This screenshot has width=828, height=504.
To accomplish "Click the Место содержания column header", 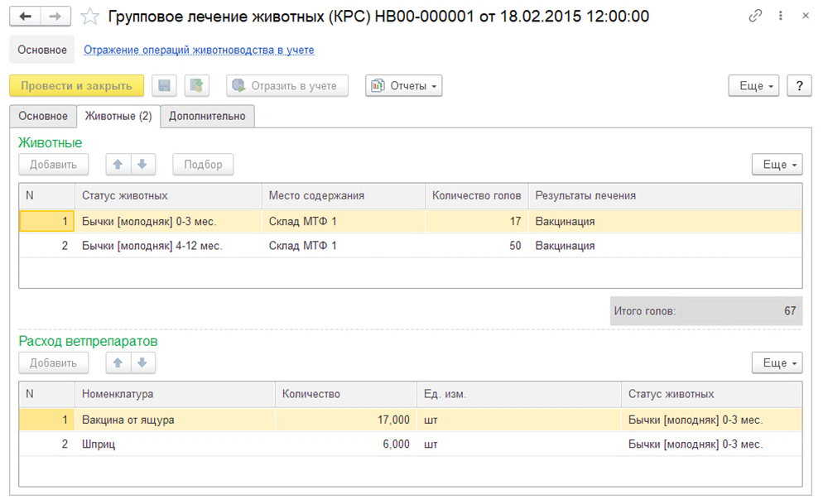I will [x=344, y=196].
